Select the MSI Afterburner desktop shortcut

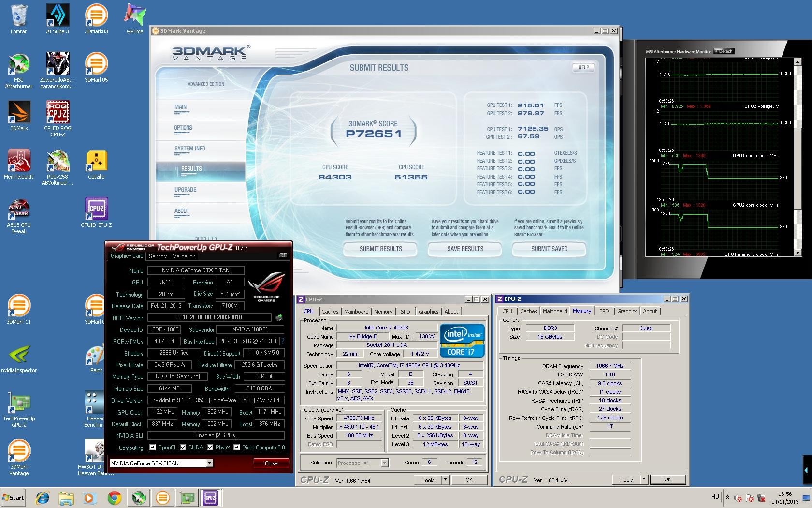pyautogui.click(x=18, y=71)
